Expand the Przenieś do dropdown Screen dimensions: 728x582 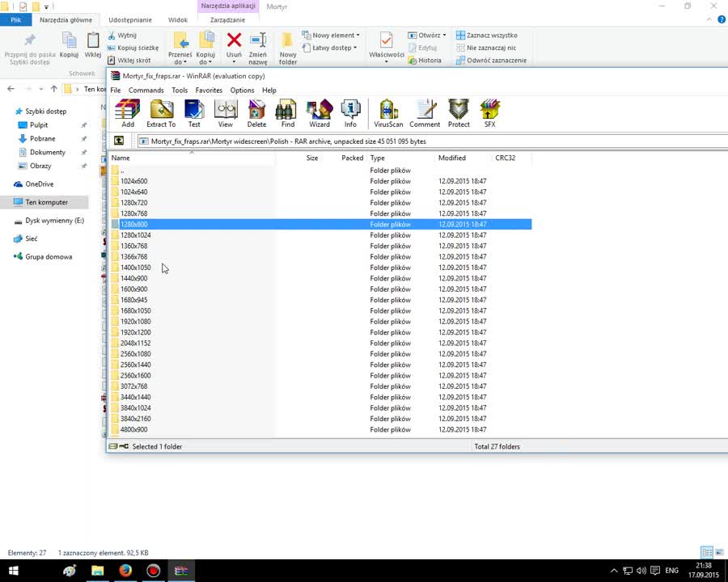pos(179,48)
